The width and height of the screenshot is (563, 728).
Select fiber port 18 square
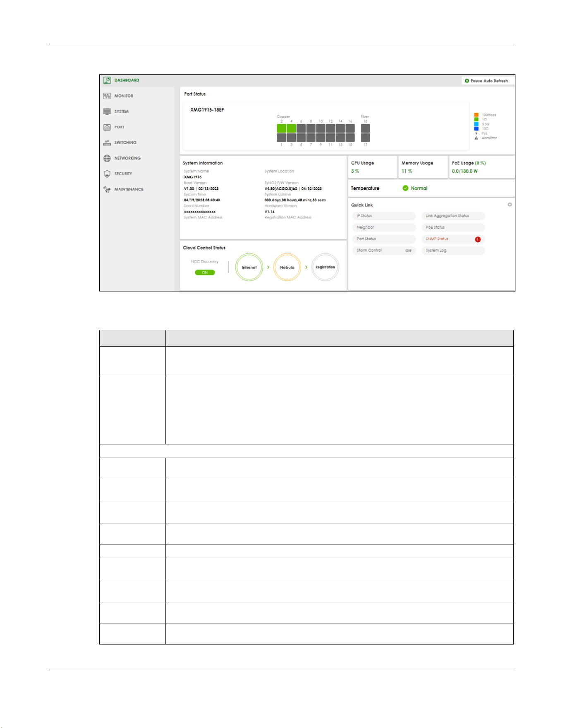click(365, 128)
